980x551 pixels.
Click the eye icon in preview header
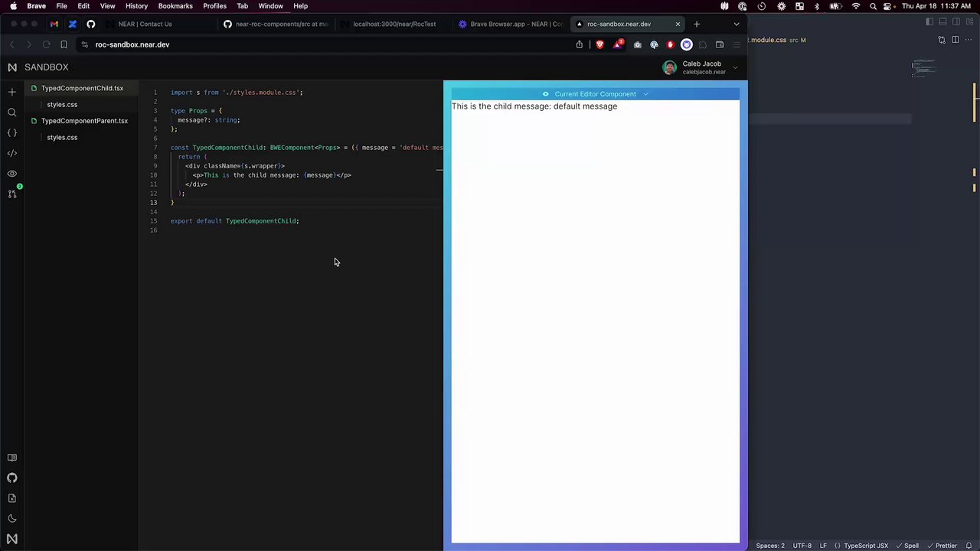(x=545, y=94)
